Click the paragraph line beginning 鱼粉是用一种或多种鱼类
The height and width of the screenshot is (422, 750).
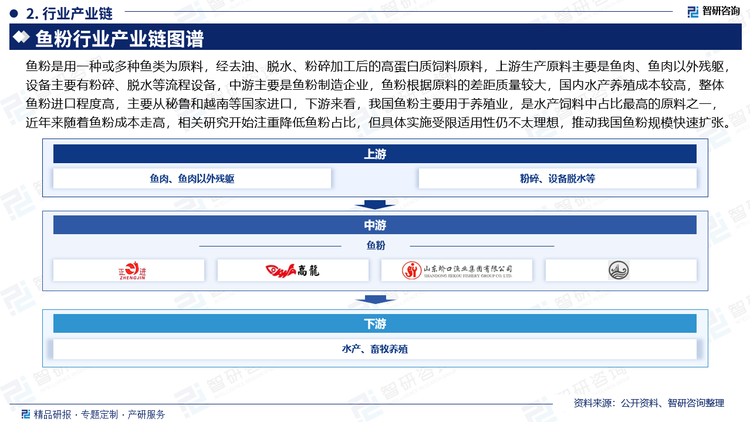click(x=378, y=66)
